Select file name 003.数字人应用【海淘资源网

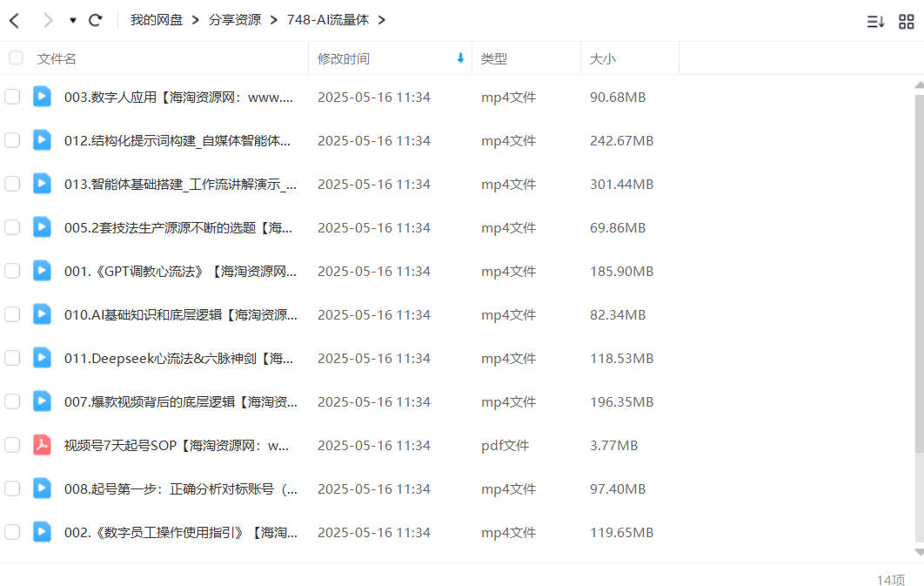[x=178, y=98]
